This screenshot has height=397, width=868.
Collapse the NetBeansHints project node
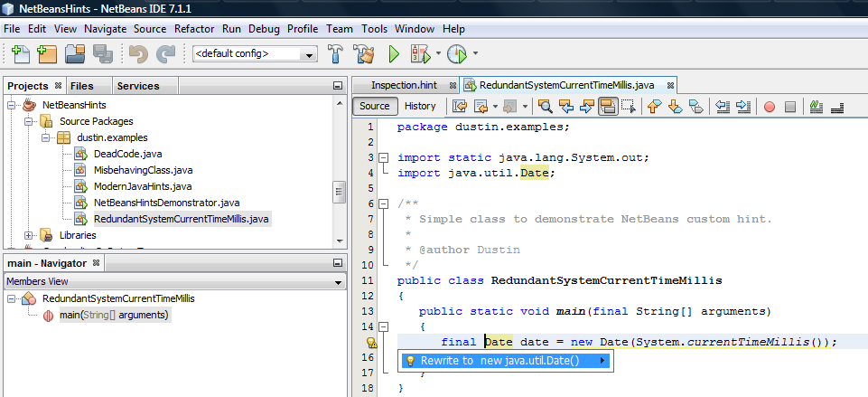(x=11, y=105)
